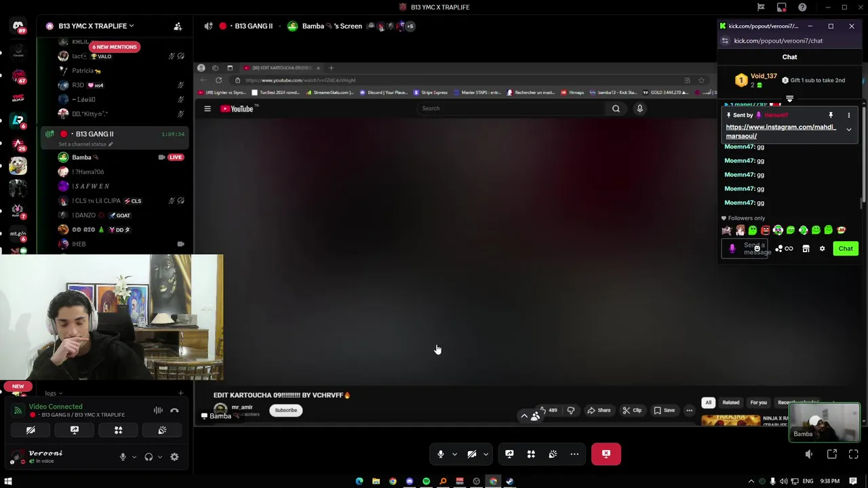
Task: Open Bamba's Screen tab in the header
Action: (325, 26)
